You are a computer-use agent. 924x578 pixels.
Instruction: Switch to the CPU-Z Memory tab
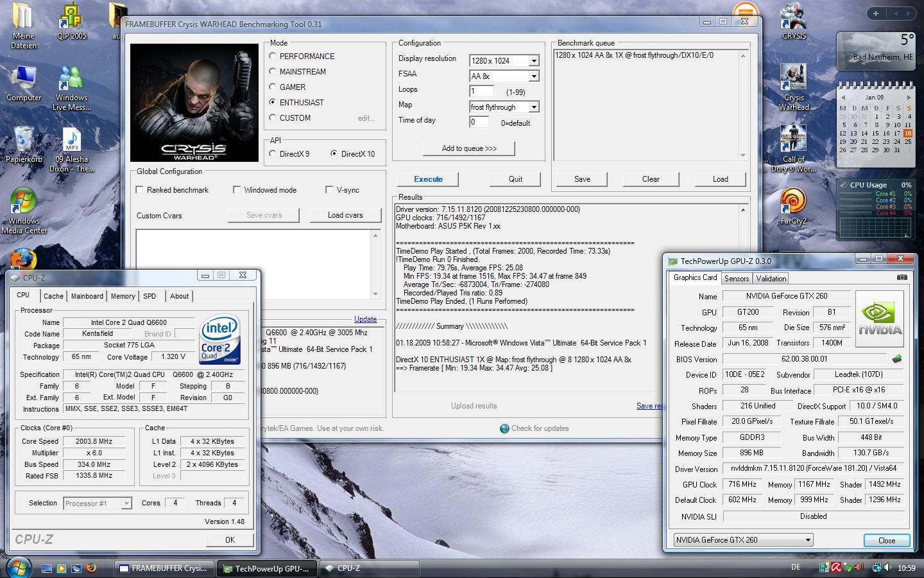(123, 296)
